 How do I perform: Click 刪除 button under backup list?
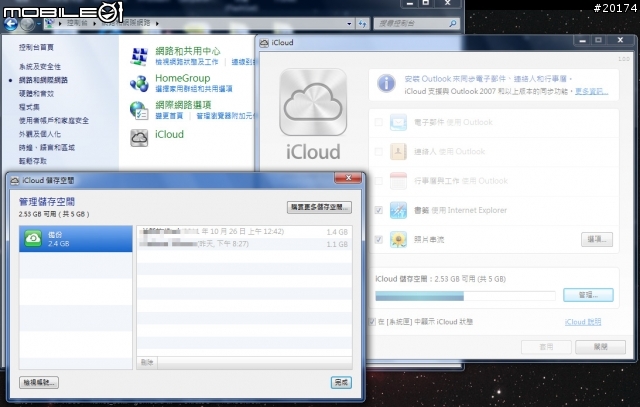[x=147, y=363]
